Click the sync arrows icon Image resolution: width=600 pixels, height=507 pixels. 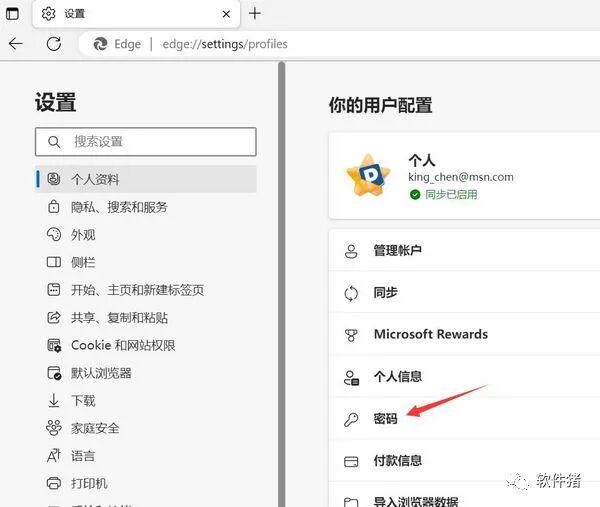(x=351, y=294)
